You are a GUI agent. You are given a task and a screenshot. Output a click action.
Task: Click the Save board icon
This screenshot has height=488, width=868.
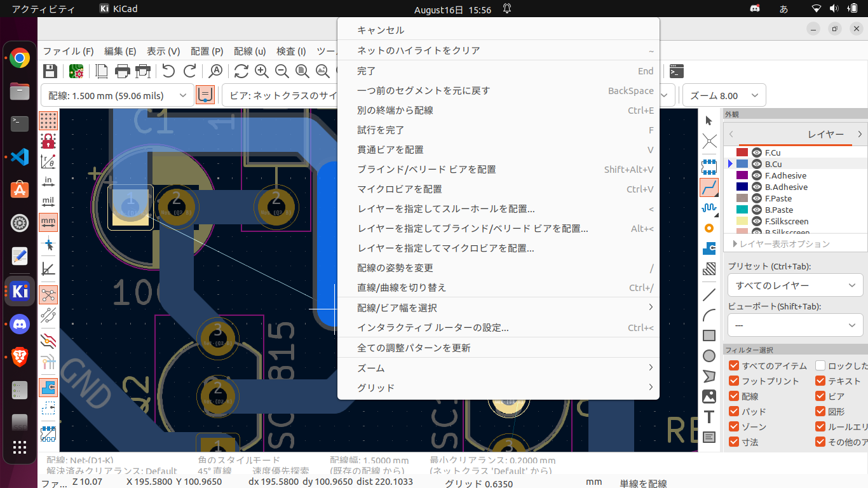point(50,71)
